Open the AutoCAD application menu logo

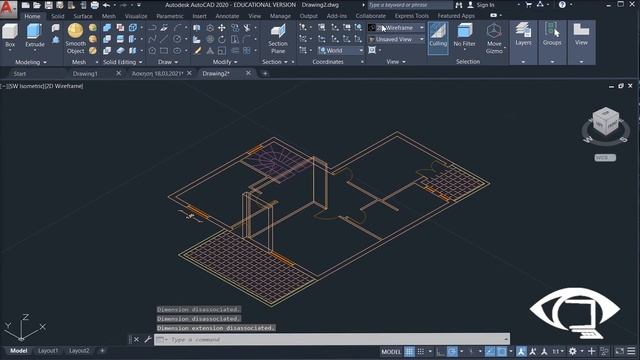(8, 8)
